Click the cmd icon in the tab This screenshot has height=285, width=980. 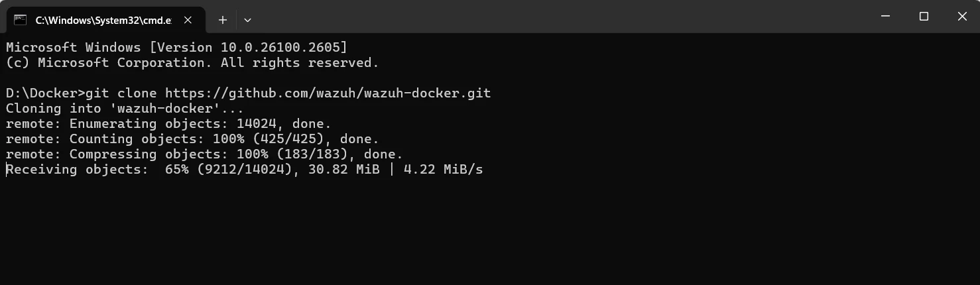21,20
